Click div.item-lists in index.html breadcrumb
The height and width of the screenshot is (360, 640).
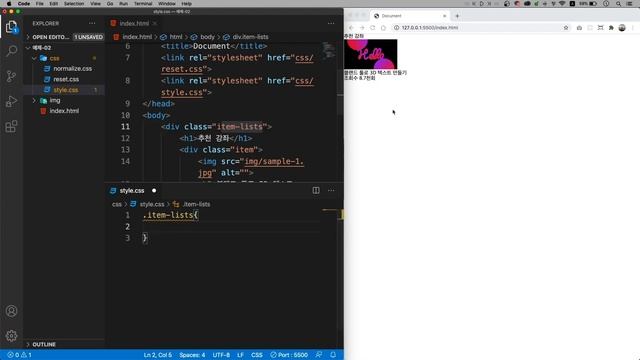[x=250, y=37]
